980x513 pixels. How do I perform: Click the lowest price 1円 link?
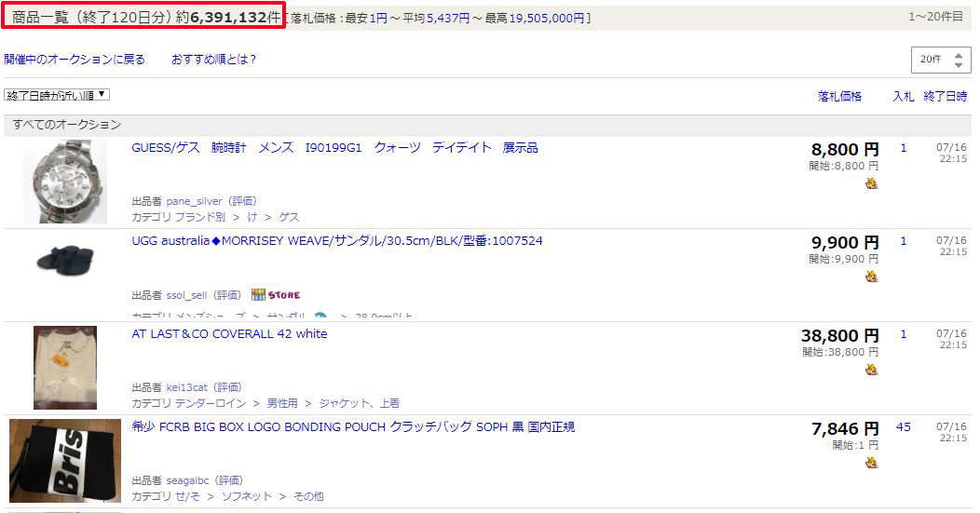point(378,18)
